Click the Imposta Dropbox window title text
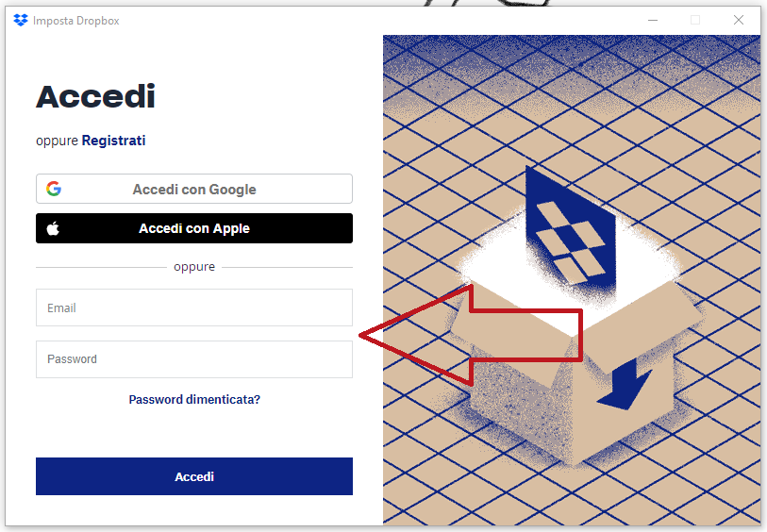Image resolution: width=767 pixels, height=532 pixels. pos(75,21)
